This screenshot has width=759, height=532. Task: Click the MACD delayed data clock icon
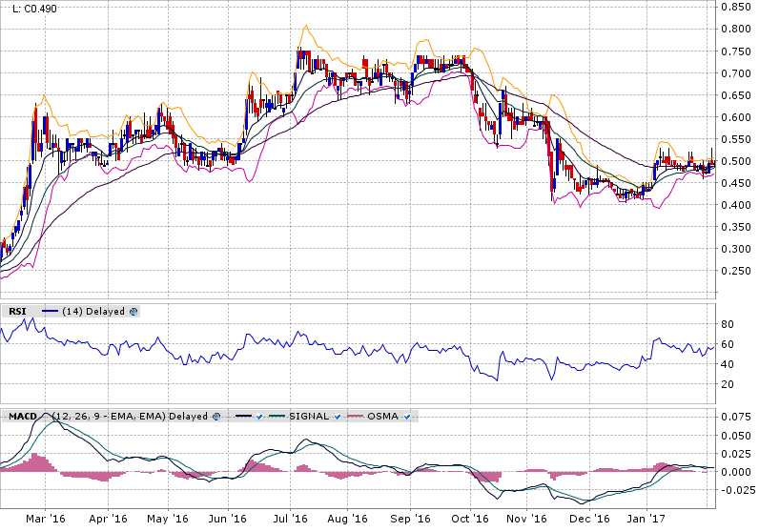tap(216, 417)
